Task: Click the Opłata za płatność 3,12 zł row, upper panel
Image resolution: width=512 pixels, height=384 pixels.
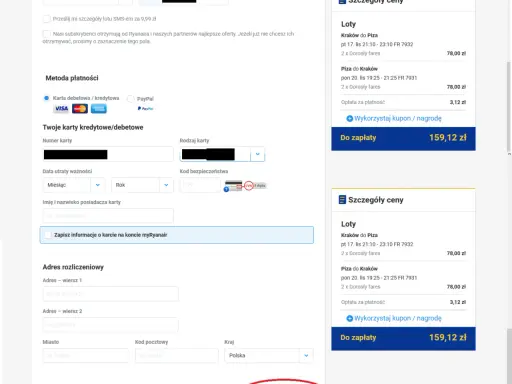Action: click(403, 102)
